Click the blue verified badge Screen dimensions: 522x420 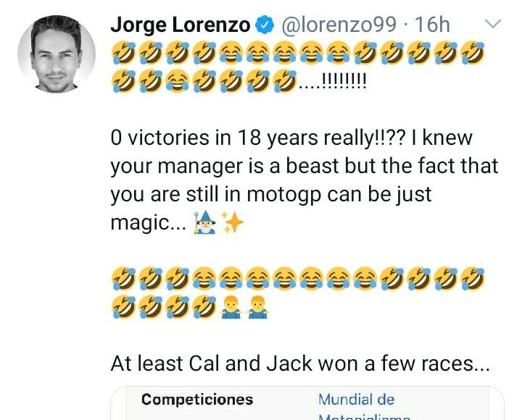265,25
